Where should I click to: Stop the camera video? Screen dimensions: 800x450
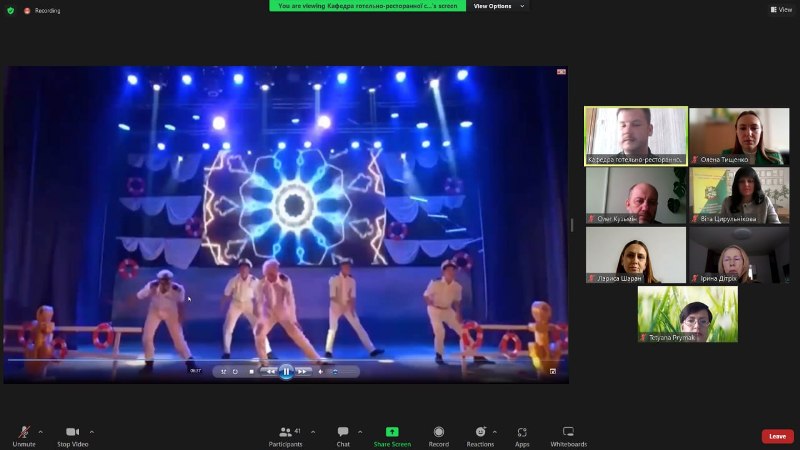tap(72, 435)
